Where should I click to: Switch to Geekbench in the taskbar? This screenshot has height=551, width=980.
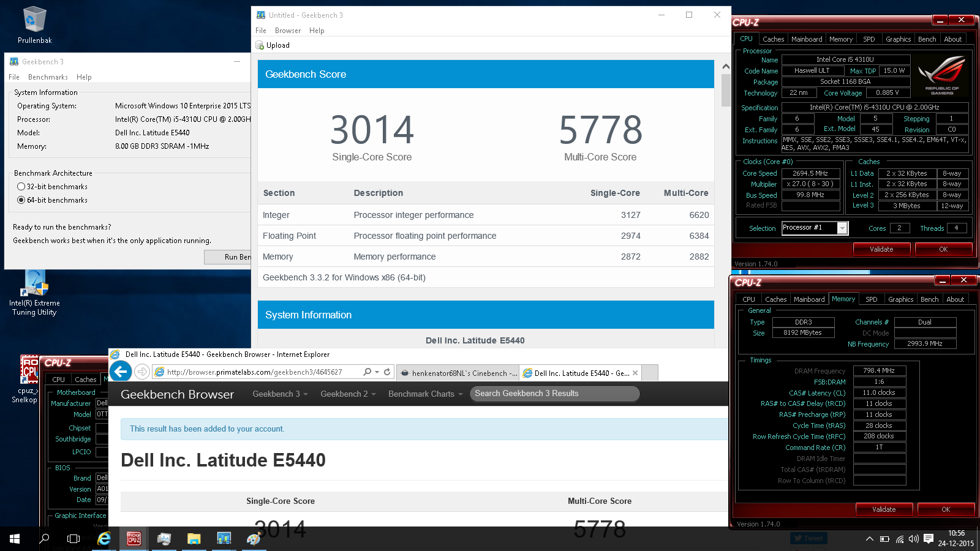pyautogui.click(x=224, y=539)
